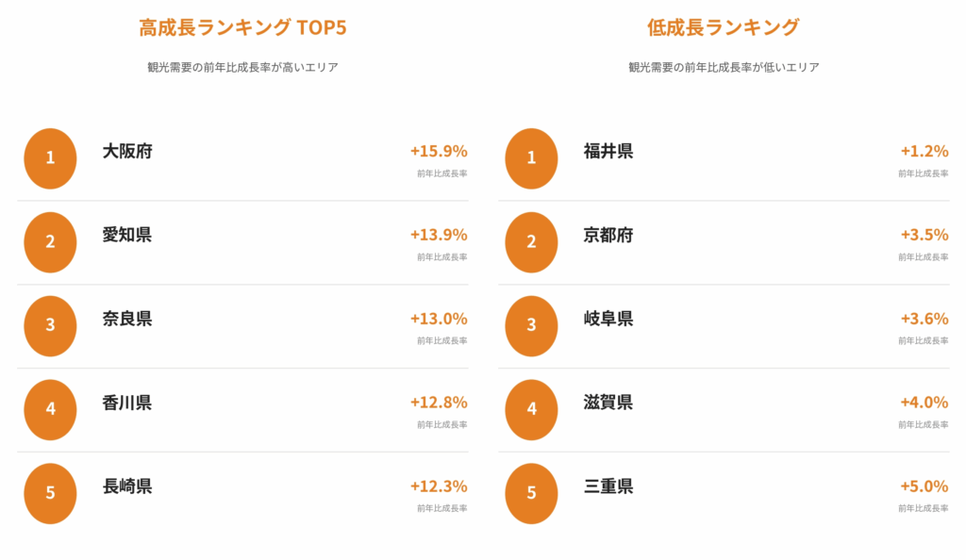Click the 低成長ランキング heading
The width and height of the screenshot is (966, 560).
724,27
